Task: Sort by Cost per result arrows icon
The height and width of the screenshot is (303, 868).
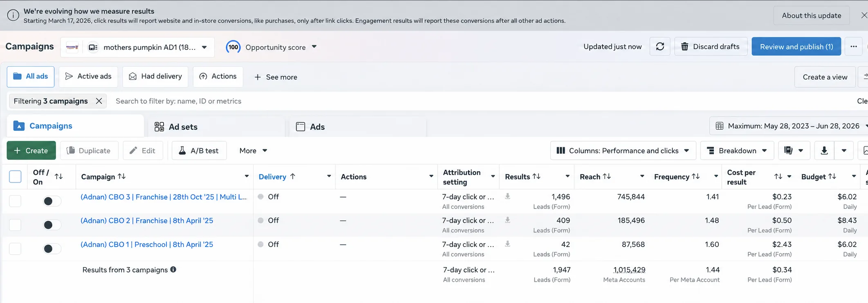Action: [x=778, y=176]
